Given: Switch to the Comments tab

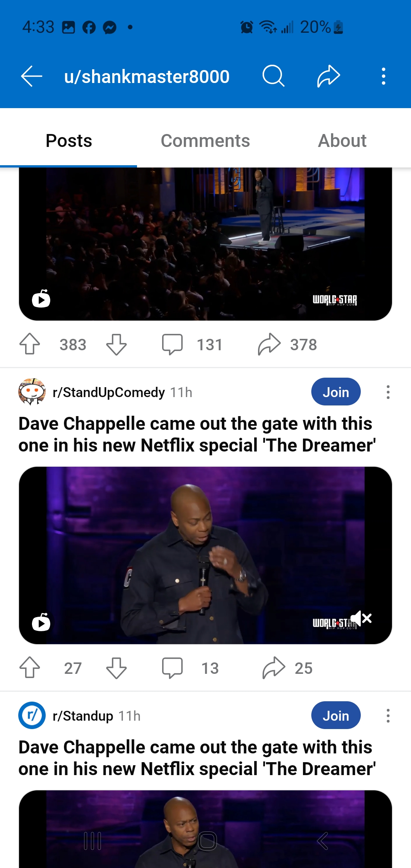Looking at the screenshot, I should pyautogui.click(x=205, y=140).
